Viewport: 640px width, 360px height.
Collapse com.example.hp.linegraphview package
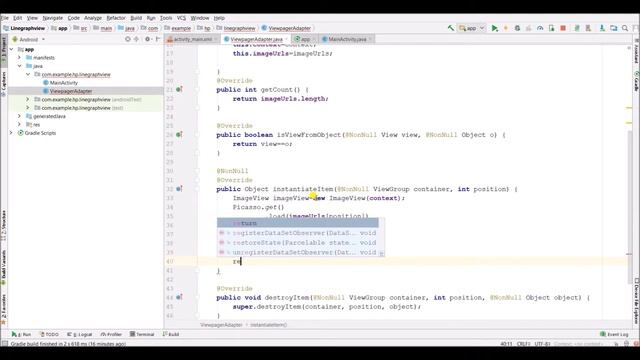tap(28, 74)
